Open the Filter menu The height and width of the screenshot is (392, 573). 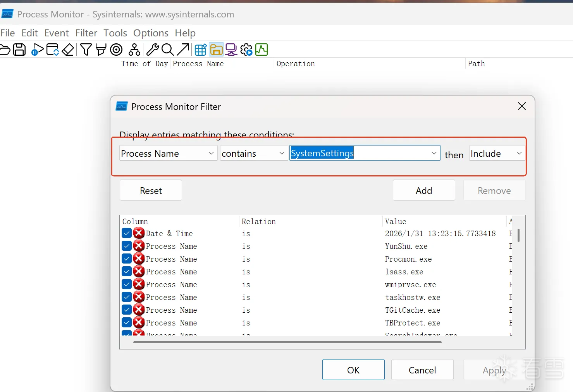click(86, 33)
